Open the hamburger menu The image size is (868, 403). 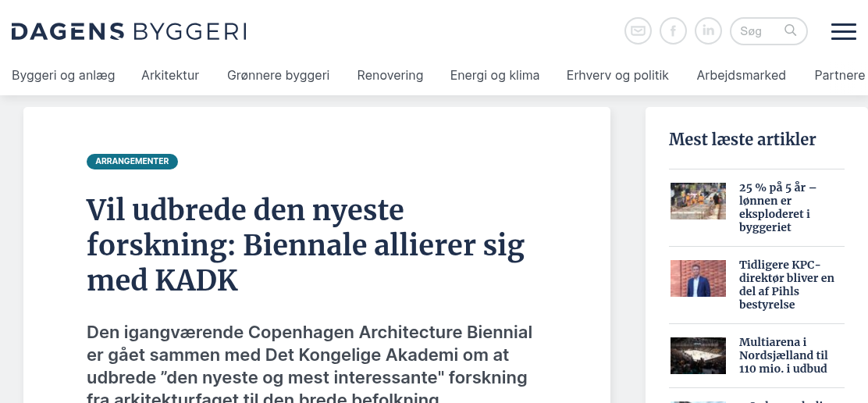click(844, 31)
